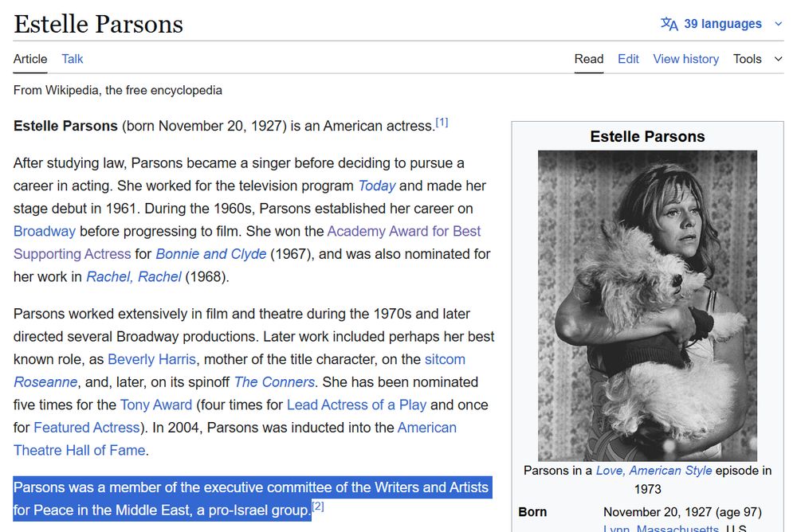
Task: Visit the Roseanne sitcom link
Action: 45,381
